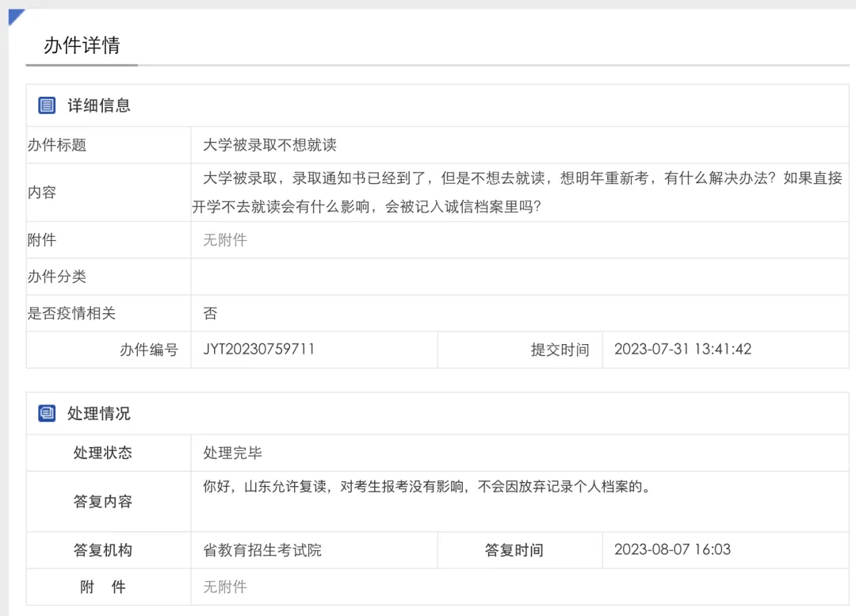Select the 办件详情 page heading tab
The width and height of the screenshot is (856, 616).
pyautogui.click(x=82, y=45)
